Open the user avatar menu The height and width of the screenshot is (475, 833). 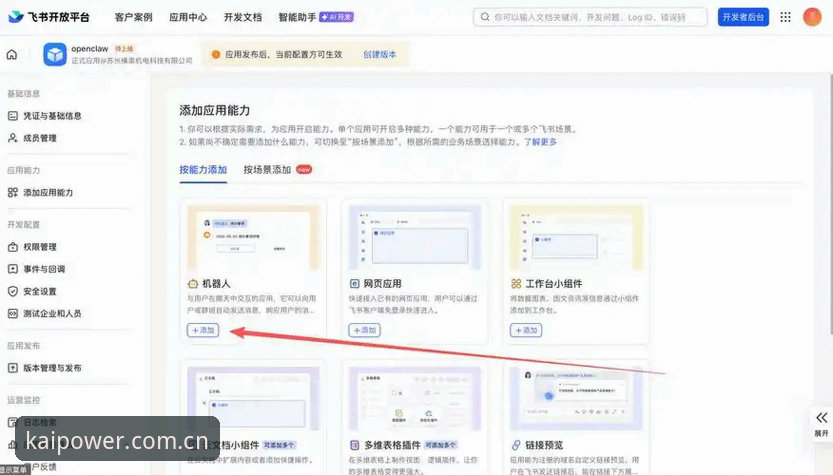coord(812,17)
